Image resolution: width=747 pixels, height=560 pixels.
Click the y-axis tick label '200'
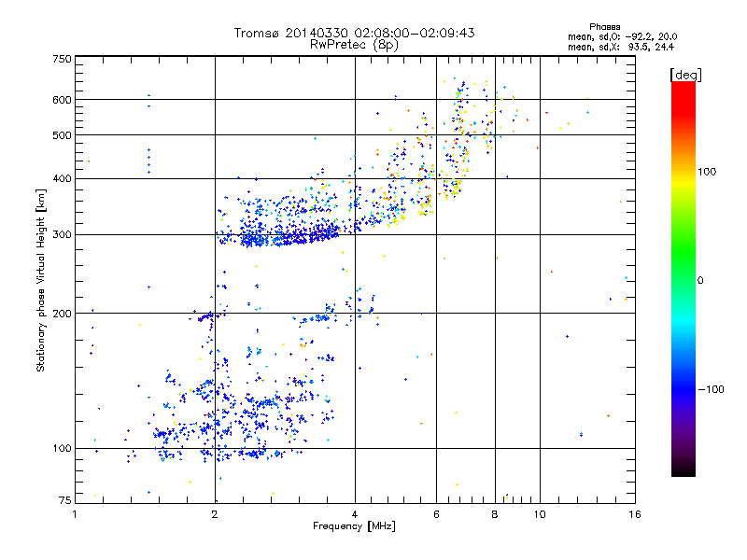[x=62, y=314]
